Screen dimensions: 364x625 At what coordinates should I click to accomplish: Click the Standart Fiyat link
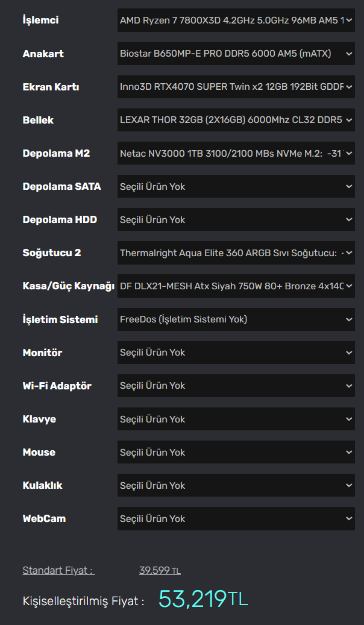(58, 570)
